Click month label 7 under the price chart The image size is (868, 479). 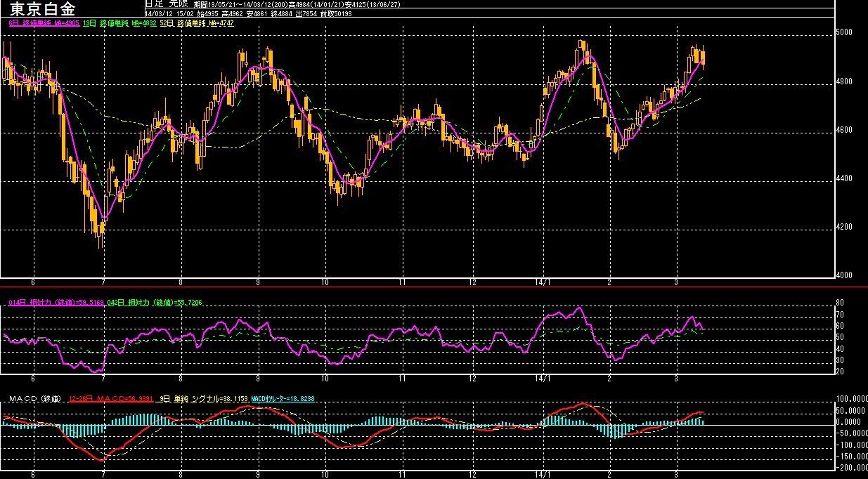coord(103,282)
